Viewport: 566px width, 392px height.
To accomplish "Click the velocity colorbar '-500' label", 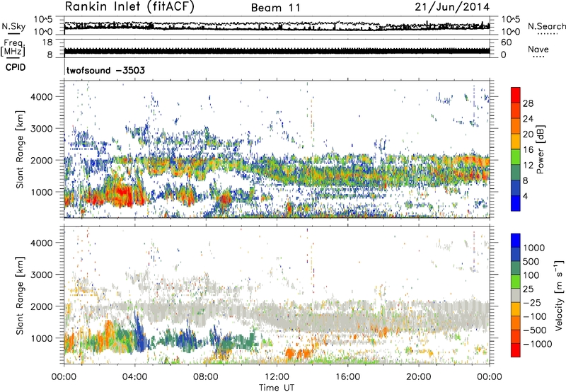I will (535, 330).
